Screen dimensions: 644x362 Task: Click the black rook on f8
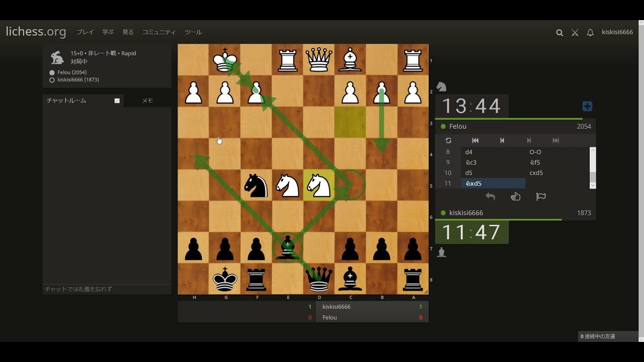pos(256,279)
